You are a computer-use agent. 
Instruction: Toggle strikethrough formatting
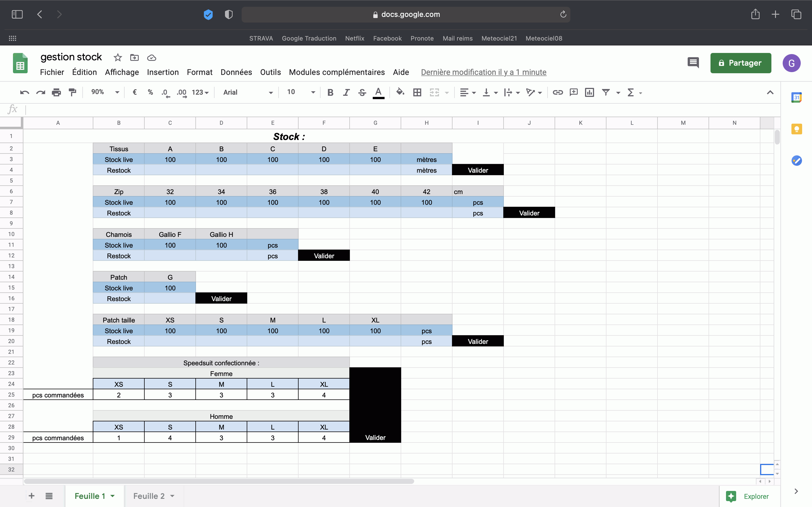362,92
